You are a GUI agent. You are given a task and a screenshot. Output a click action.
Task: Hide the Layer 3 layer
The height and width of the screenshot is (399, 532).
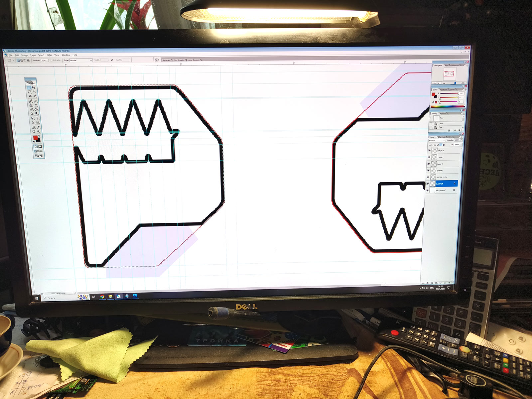429,151
